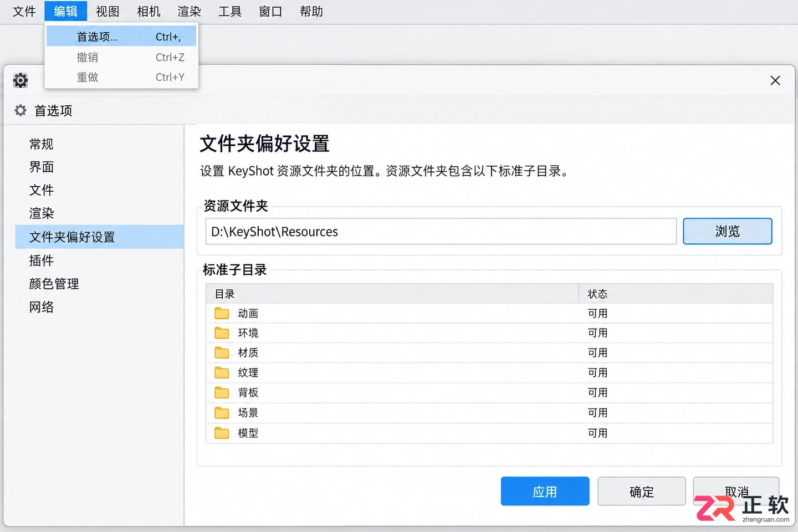The height and width of the screenshot is (532, 798).
Task: Click the blue 应用 button
Action: click(545, 491)
